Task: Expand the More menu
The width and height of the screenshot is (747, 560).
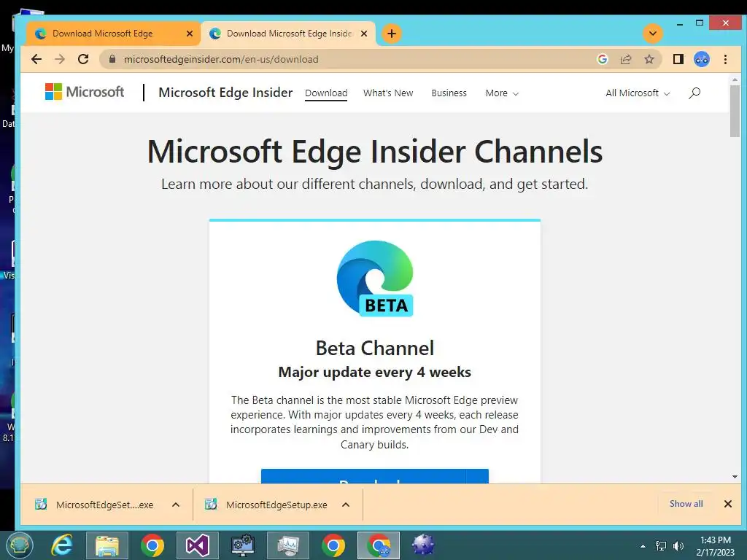Action: pyautogui.click(x=502, y=93)
